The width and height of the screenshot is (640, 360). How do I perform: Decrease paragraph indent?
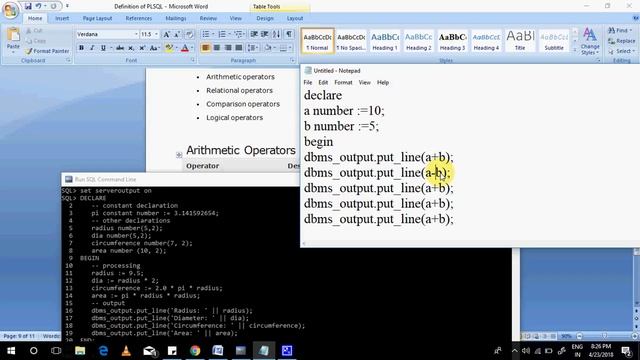pyautogui.click(x=254, y=34)
